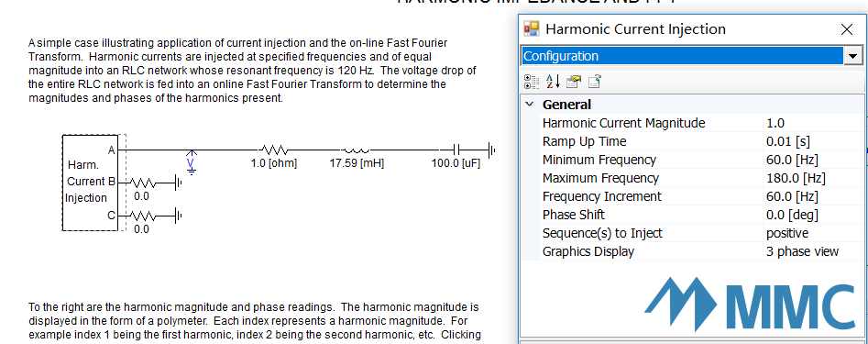Open the Configuration dropdown arrow
Image resolution: width=868 pixels, height=344 pixels.
tap(853, 56)
